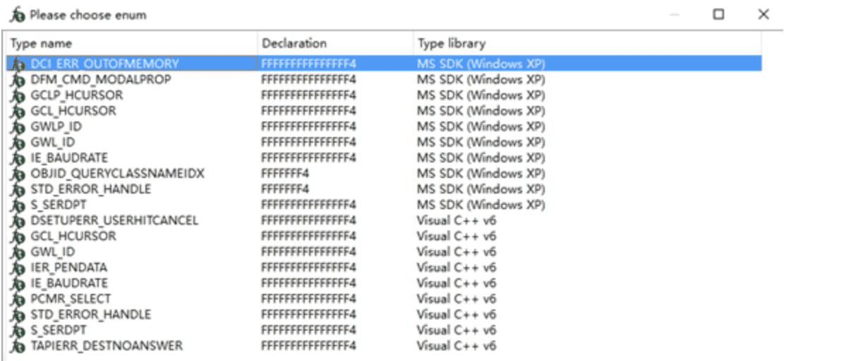868x361 pixels.
Task: Pick the Visual C++ v6 S_SERDPT entry
Action: [x=59, y=331]
